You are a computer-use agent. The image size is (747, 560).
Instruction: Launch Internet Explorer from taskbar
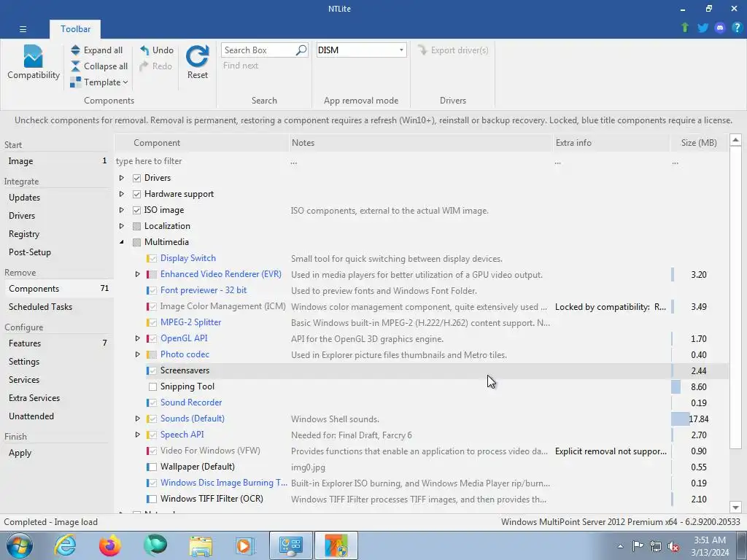coord(65,545)
